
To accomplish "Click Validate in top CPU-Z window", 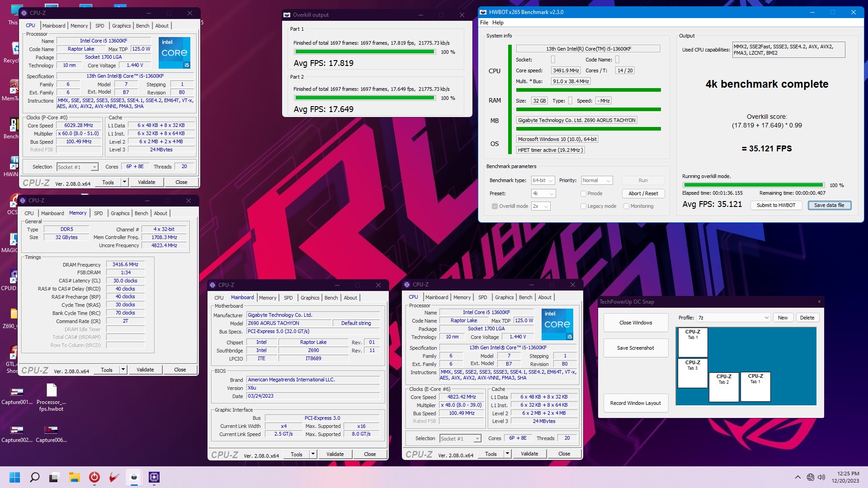I will pos(146,182).
